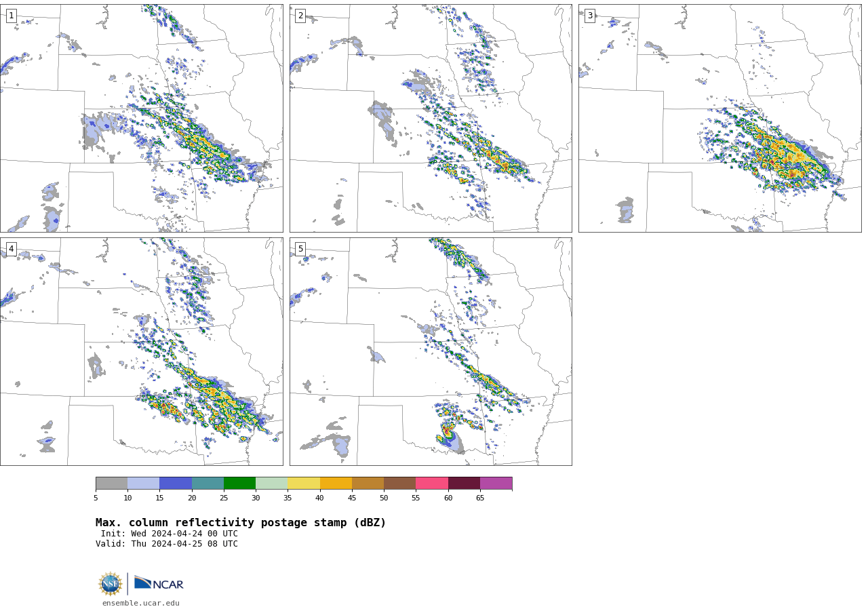
Task: Click the NCAR logo
Action: tap(159, 583)
